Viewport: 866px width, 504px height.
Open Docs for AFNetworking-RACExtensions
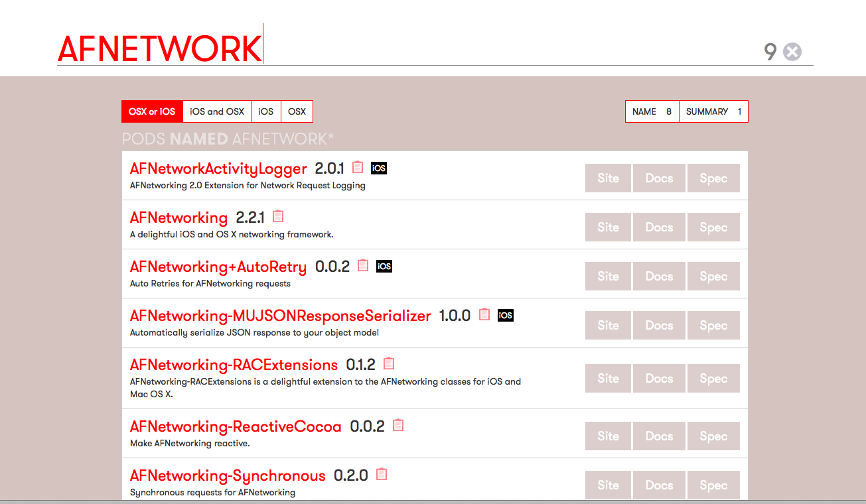tap(659, 379)
